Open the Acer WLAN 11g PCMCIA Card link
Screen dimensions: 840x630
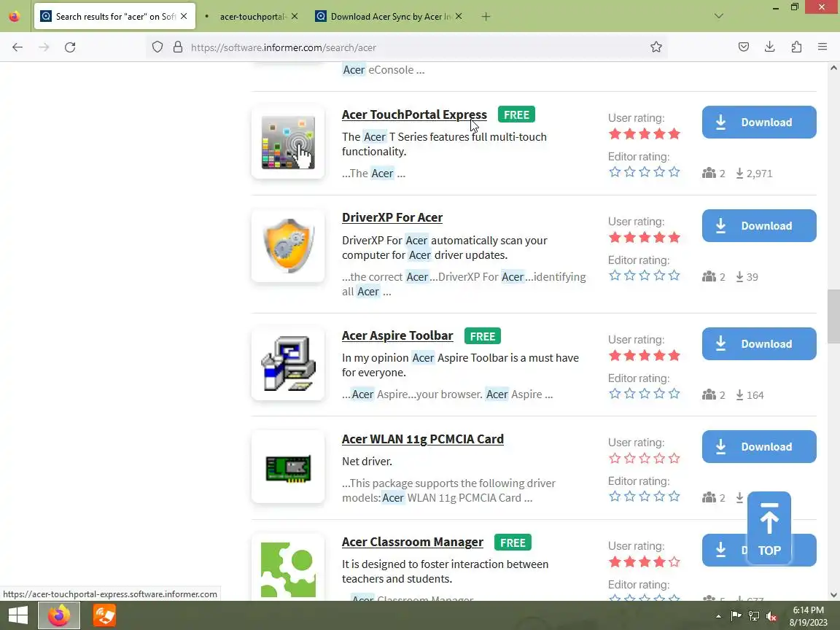[x=423, y=439]
